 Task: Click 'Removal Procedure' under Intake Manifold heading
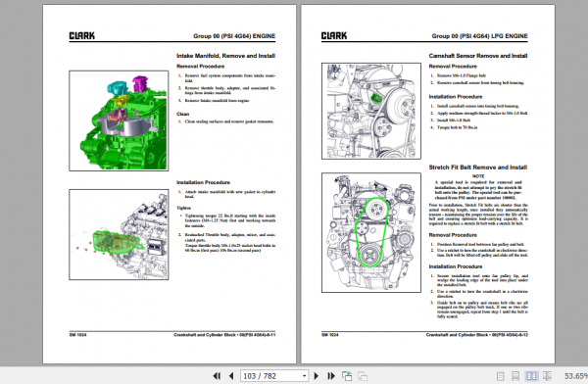click(x=201, y=67)
